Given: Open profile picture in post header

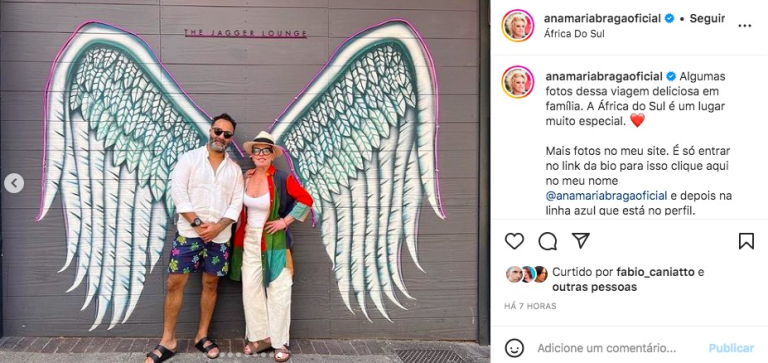Looking at the screenshot, I should point(518,25).
